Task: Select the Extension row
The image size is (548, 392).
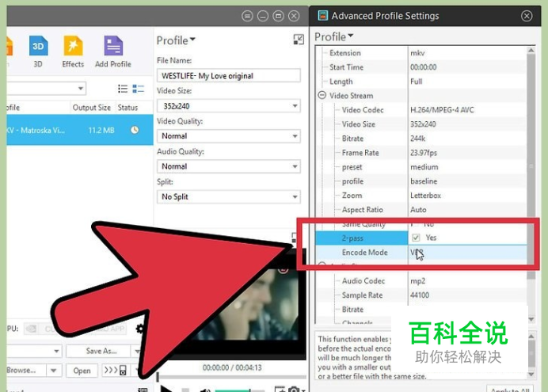Action: [421, 53]
